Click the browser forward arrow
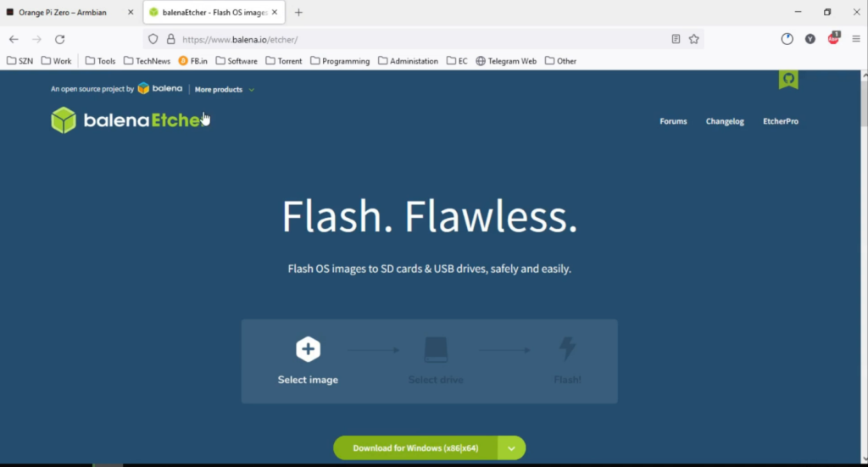Screen dimensions: 868x467 pyautogui.click(x=36, y=39)
